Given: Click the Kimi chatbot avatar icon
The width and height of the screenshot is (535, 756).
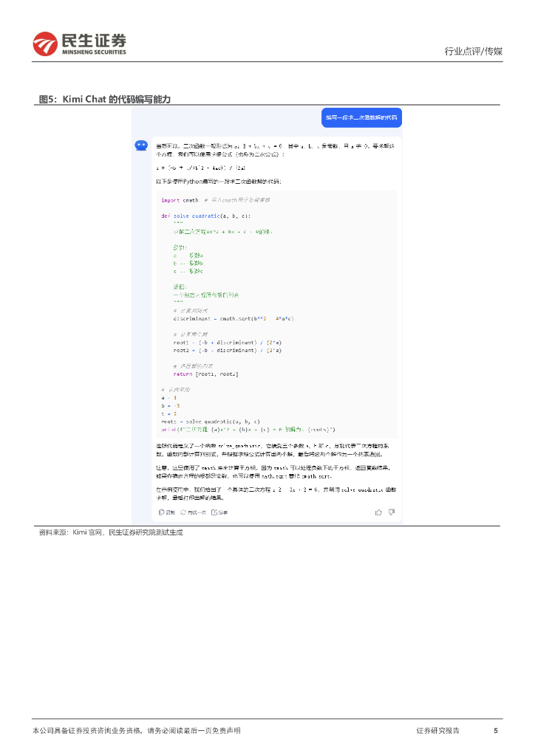Looking at the screenshot, I should tap(141, 145).
